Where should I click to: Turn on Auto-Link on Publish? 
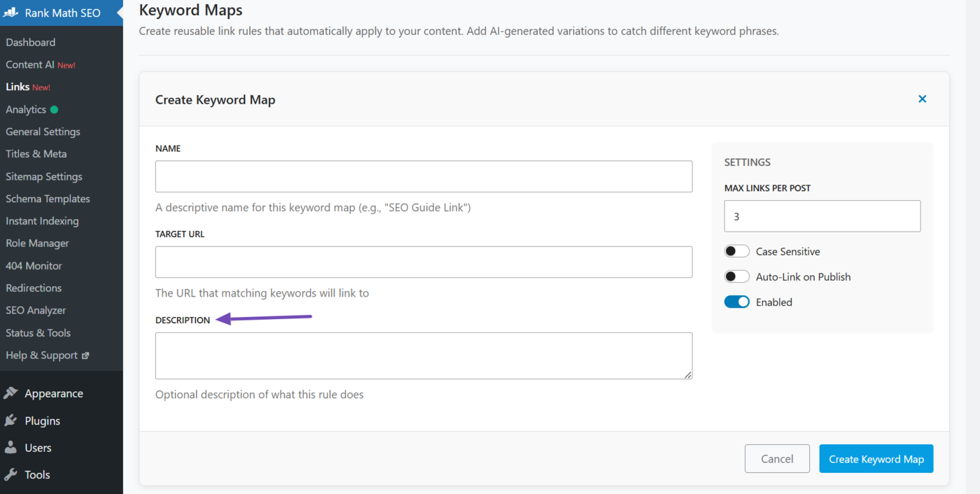(736, 276)
